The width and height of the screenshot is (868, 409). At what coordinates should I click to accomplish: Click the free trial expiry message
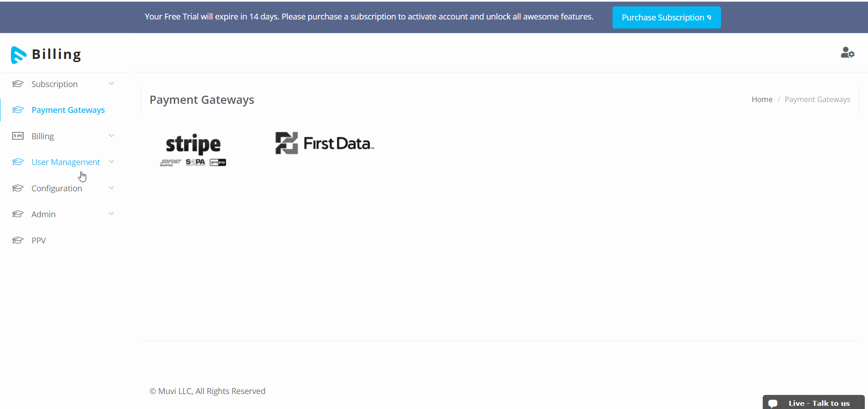369,17
